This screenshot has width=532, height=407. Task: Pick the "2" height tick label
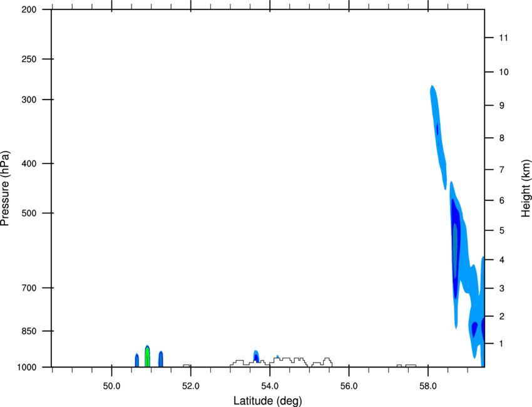(501, 316)
